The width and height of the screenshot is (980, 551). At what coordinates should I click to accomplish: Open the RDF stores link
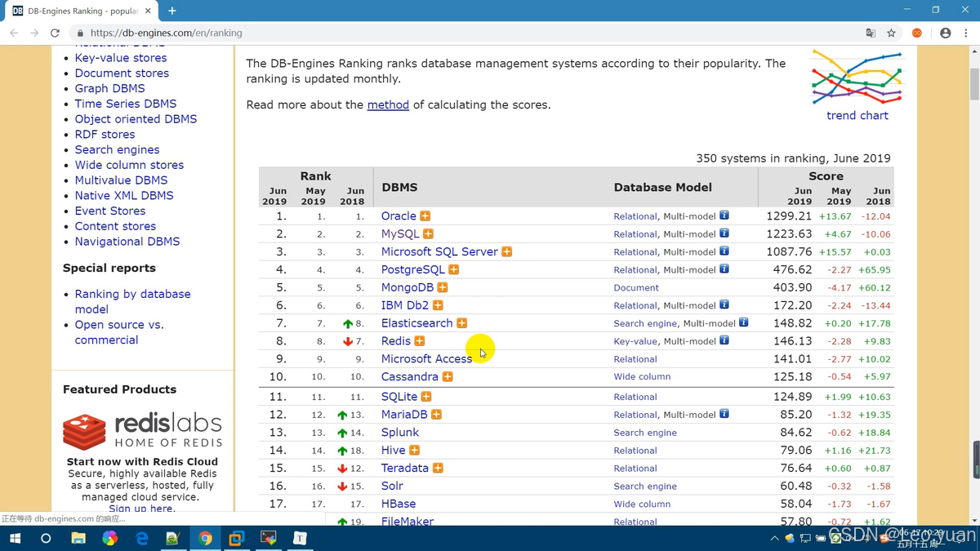[105, 135]
